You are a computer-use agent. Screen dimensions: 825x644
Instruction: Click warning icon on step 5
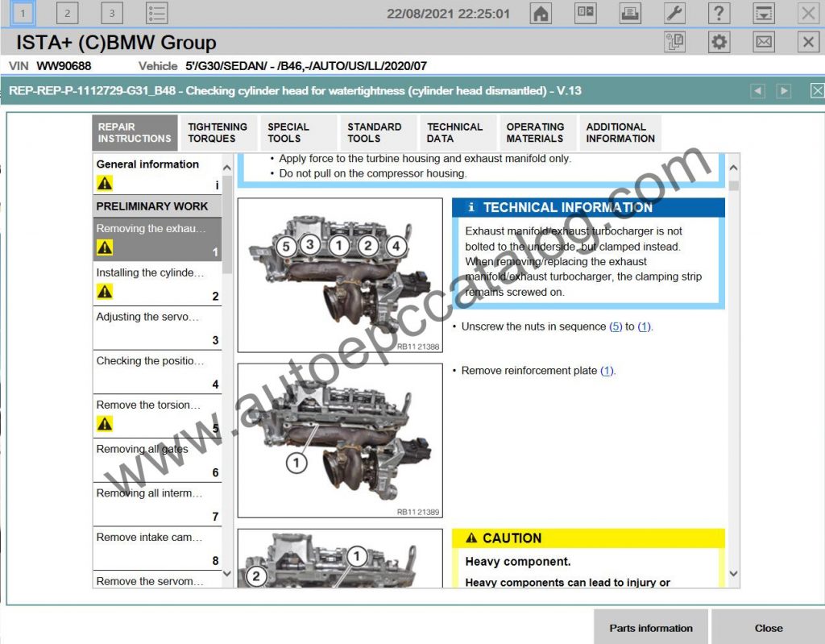tap(105, 424)
